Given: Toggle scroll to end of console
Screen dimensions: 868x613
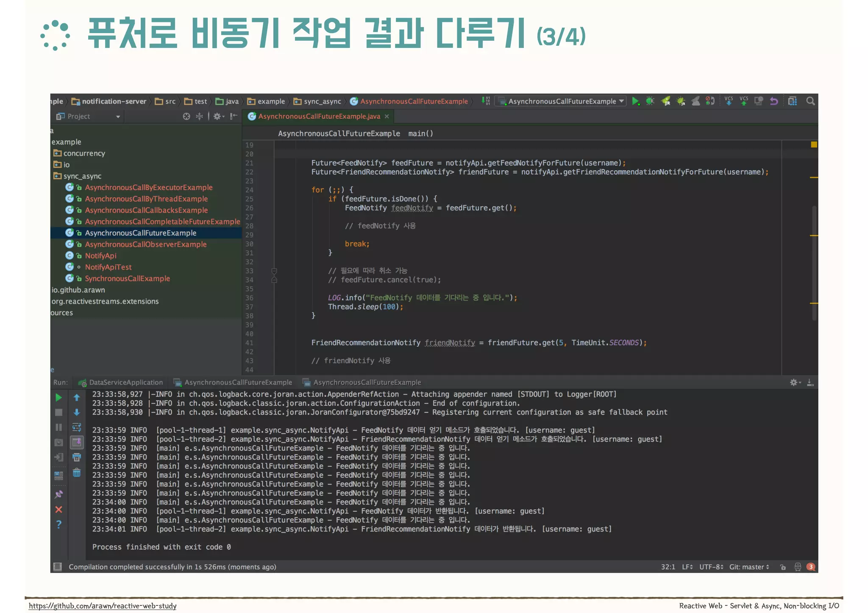Looking at the screenshot, I should tap(77, 442).
